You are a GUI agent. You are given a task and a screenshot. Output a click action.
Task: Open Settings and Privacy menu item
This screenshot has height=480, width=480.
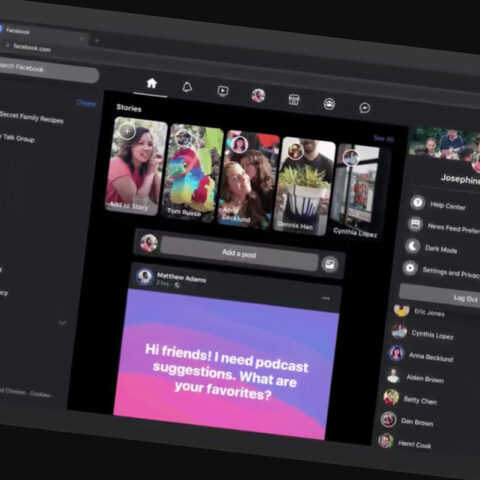[x=451, y=272]
